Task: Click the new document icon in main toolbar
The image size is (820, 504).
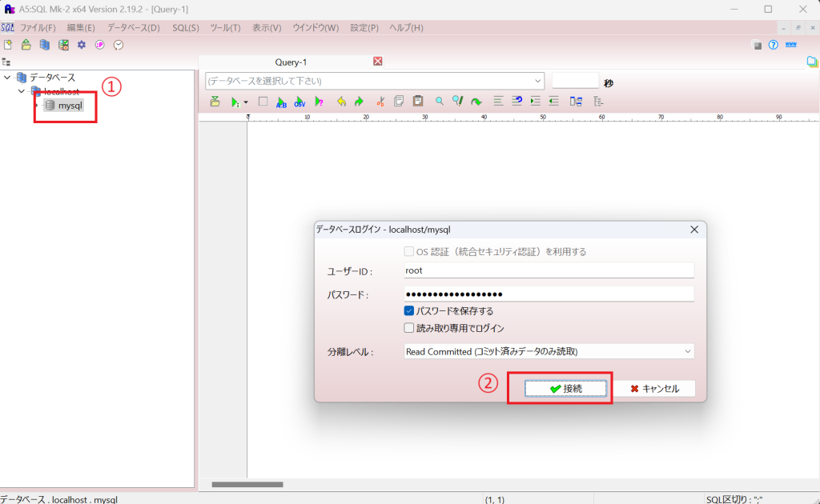Action: 8,45
